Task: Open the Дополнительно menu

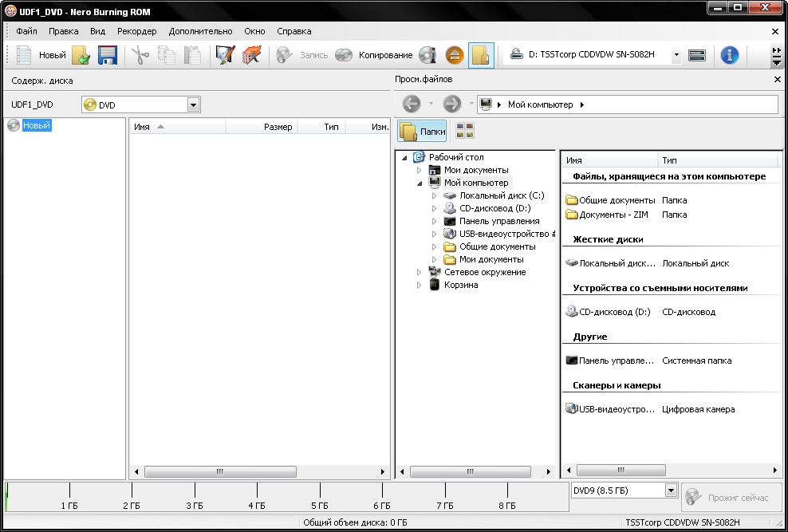Action: pos(200,31)
